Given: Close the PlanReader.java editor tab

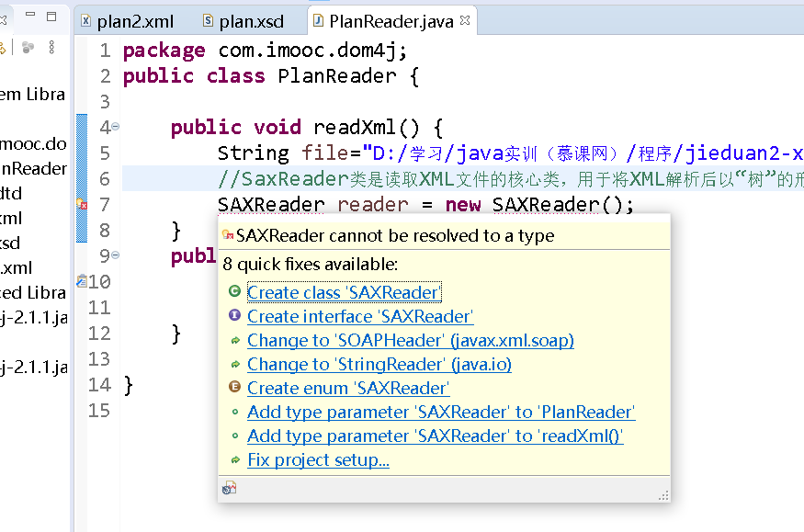Looking at the screenshot, I should coord(465,21).
